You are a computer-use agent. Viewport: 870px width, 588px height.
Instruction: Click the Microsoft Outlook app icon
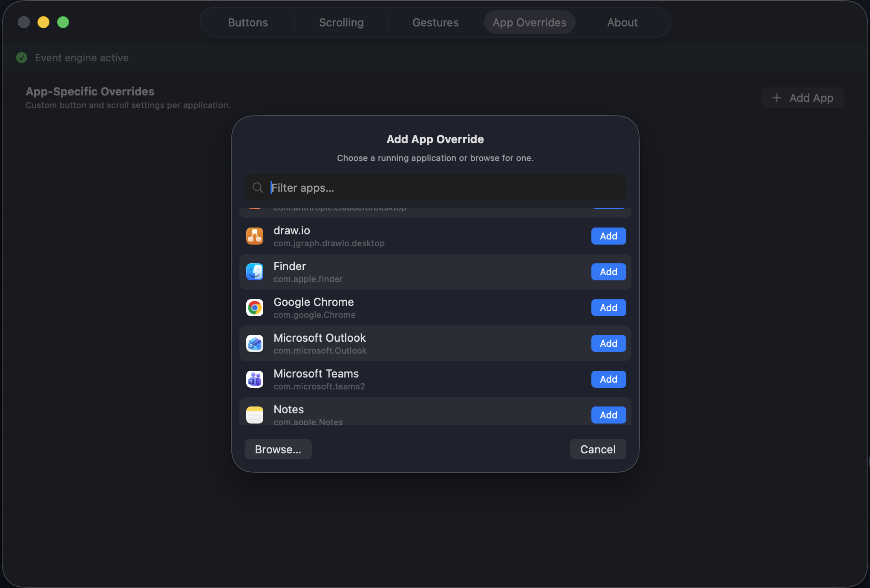(x=254, y=343)
